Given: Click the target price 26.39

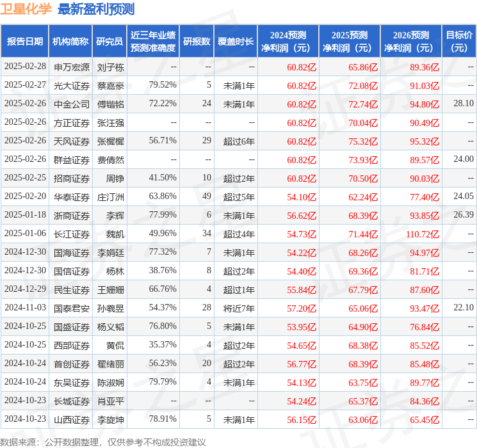Looking at the screenshot, I should [464, 214].
